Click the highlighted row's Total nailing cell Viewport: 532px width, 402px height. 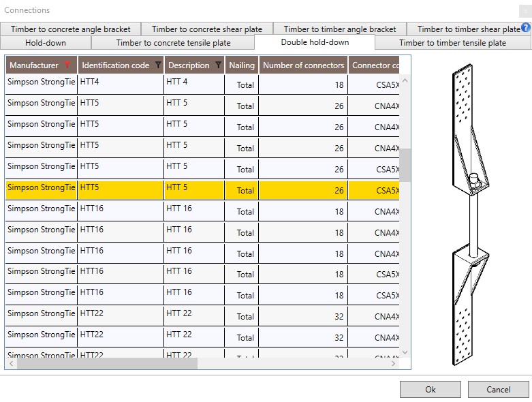[242, 190]
